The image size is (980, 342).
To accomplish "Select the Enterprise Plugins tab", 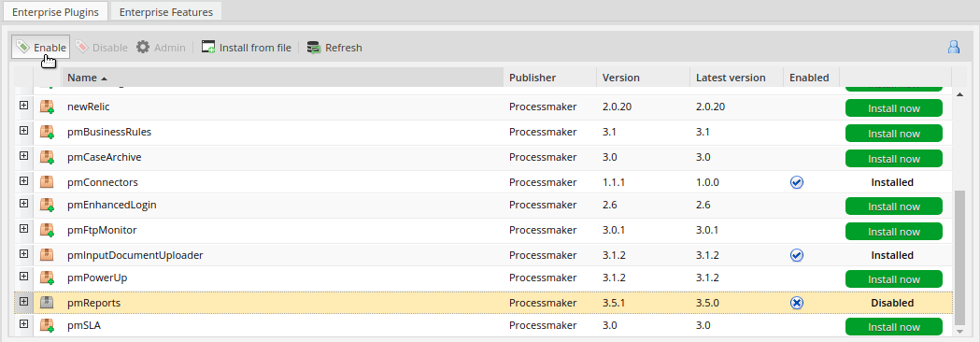I will pos(55,12).
